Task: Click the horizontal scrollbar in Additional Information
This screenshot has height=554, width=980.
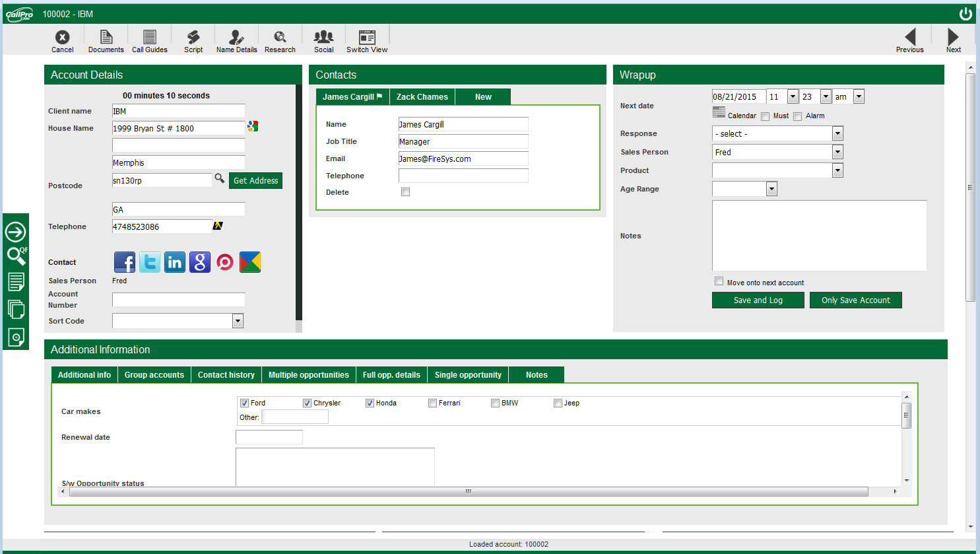Action: point(469,491)
